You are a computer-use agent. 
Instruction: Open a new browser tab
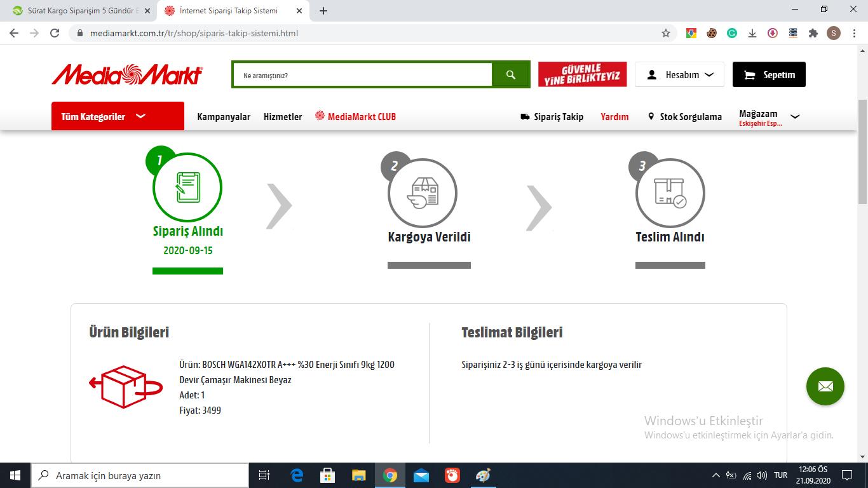(x=323, y=11)
